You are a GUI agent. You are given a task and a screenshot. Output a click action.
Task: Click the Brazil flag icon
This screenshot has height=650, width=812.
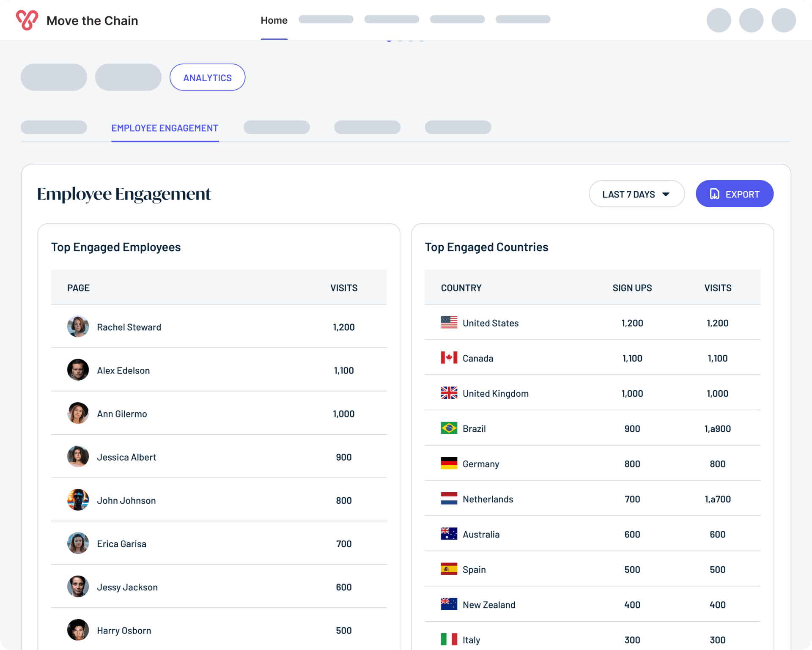[x=449, y=428]
